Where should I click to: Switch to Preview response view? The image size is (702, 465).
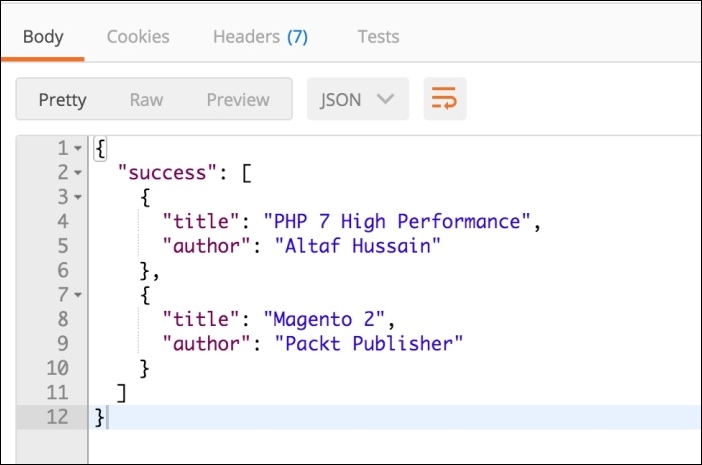(x=238, y=100)
